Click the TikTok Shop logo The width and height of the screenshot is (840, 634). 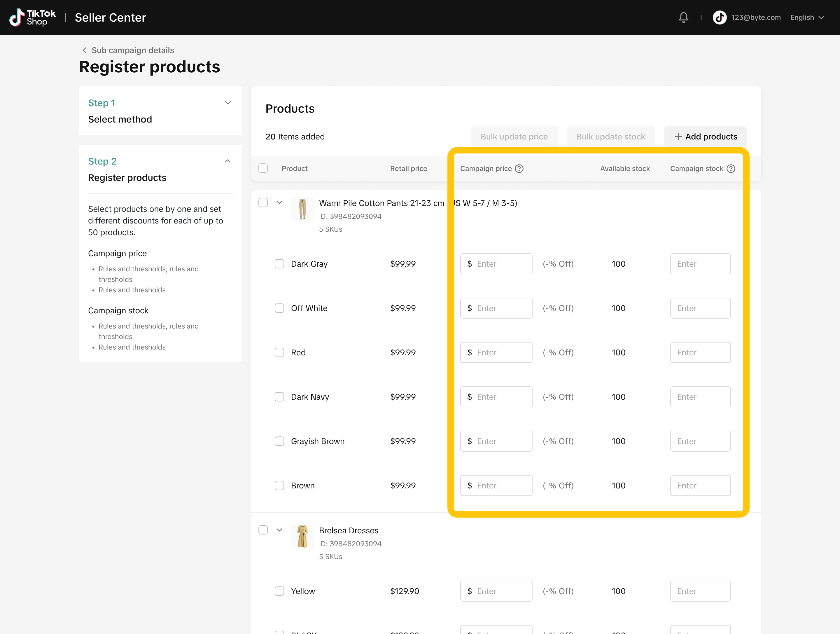[33, 18]
